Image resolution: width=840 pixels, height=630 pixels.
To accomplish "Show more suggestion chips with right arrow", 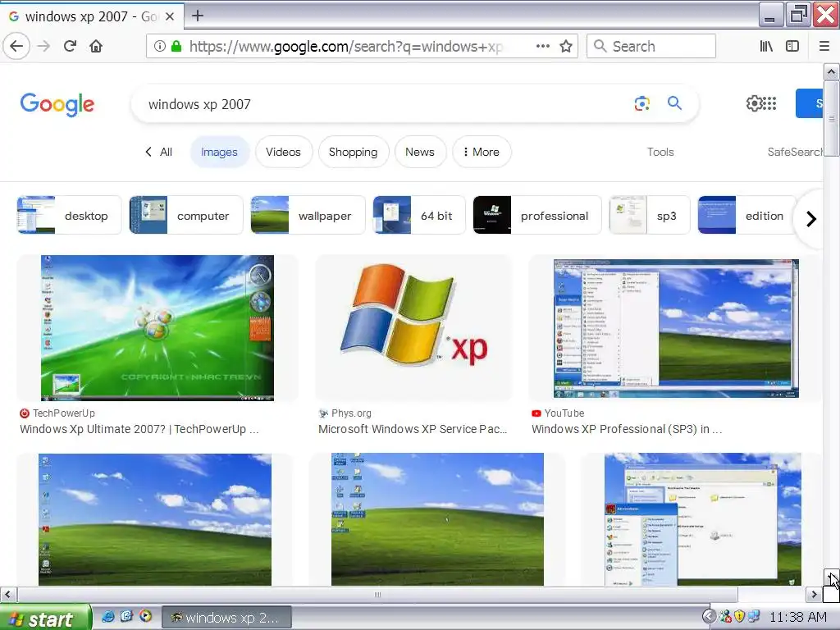I will 811,218.
